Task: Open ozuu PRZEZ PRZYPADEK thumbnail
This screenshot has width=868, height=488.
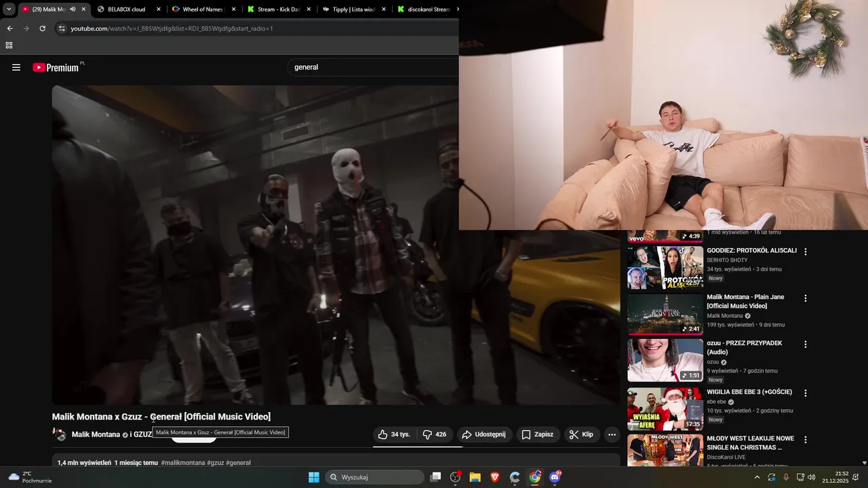Action: tap(665, 361)
